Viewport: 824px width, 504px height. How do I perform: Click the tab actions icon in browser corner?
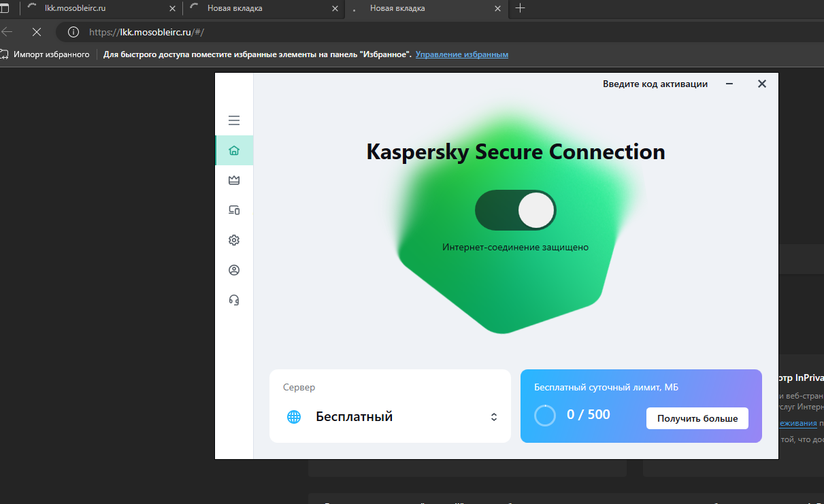[x=4, y=8]
